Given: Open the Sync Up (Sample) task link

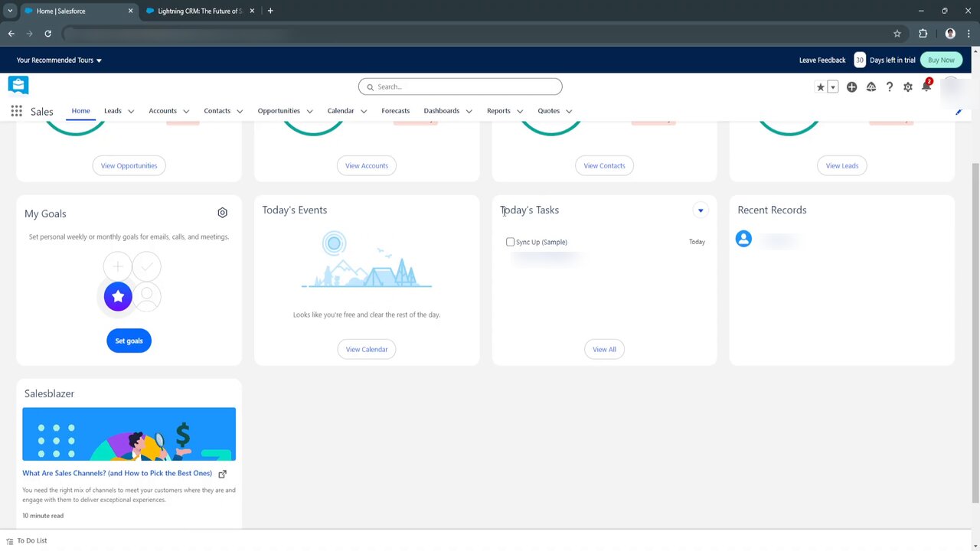Looking at the screenshot, I should pyautogui.click(x=541, y=242).
